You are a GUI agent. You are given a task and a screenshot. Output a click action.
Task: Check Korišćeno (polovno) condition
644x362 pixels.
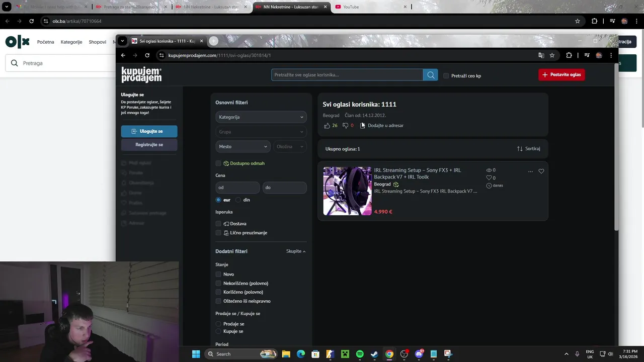tap(218, 292)
